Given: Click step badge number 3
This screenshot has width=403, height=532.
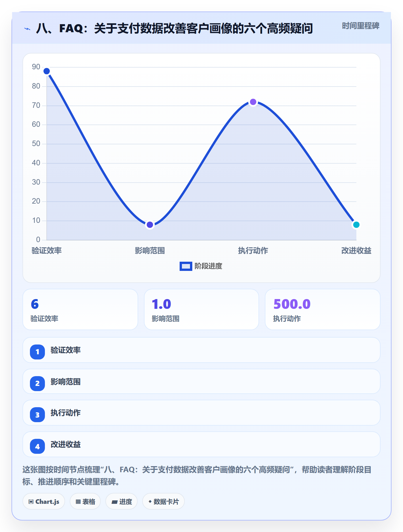Looking at the screenshot, I should click(37, 415).
